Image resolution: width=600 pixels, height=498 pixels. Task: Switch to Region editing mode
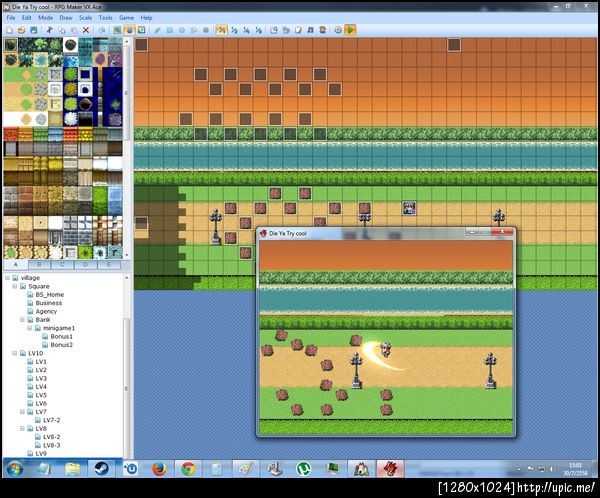coord(142,30)
